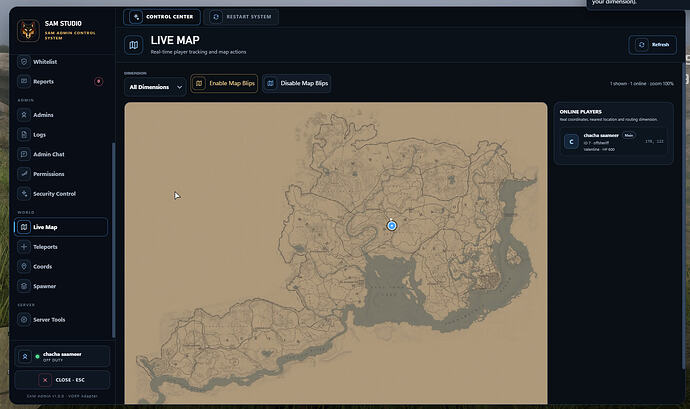The image size is (690, 409).
Task: Refresh the live map
Action: [x=653, y=44]
